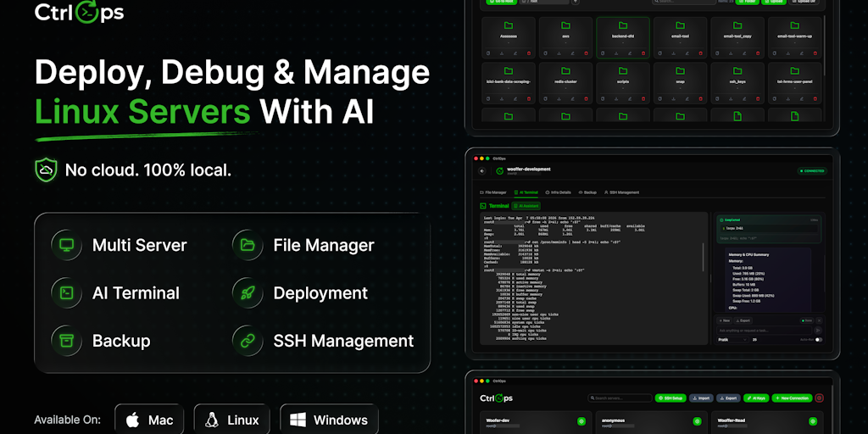Open the aws folder in file manager

[565, 37]
